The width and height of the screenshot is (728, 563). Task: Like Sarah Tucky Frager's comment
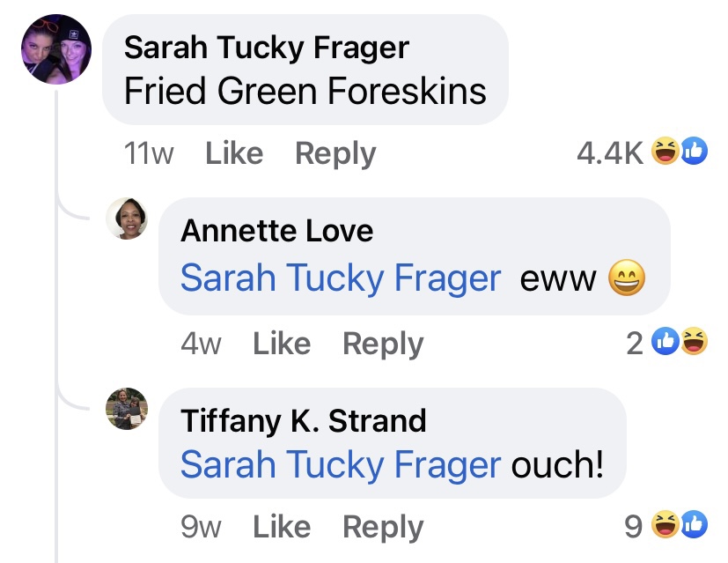(x=234, y=154)
